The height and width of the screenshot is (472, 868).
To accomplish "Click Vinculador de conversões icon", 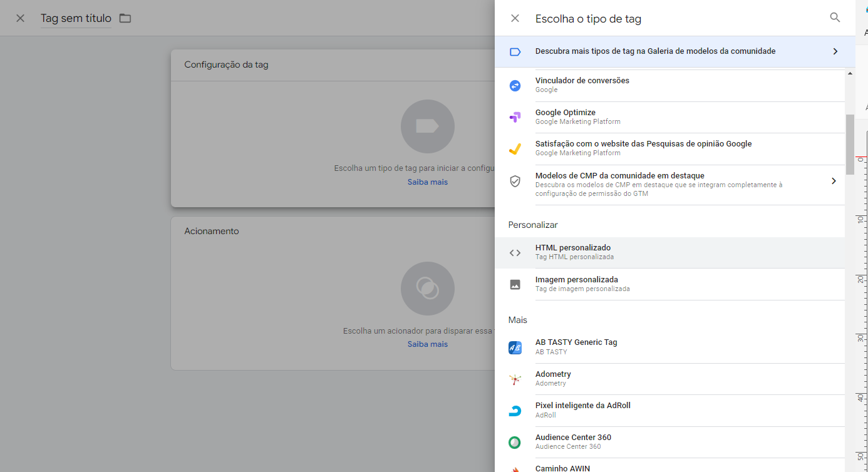I will pyautogui.click(x=515, y=85).
